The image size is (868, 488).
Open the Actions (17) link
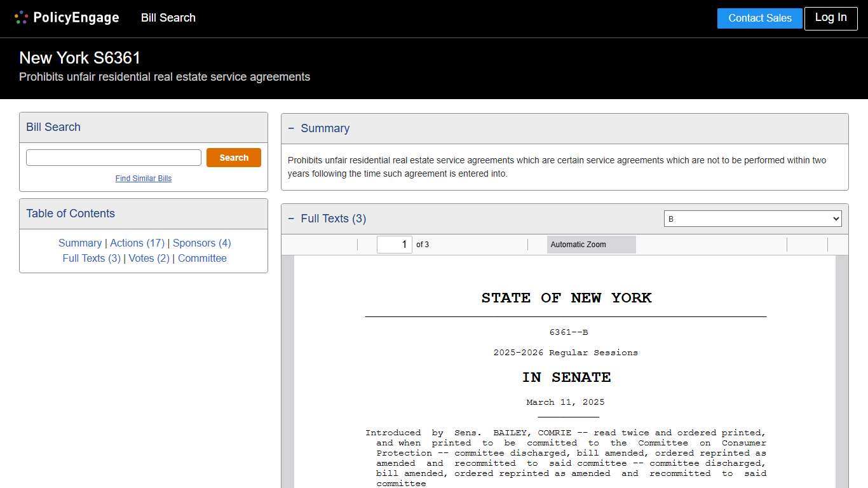point(137,243)
